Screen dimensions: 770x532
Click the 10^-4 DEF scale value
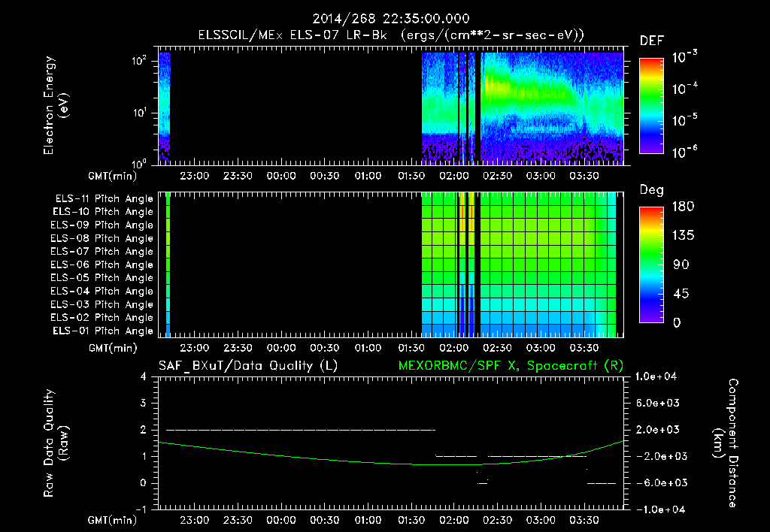tap(684, 89)
